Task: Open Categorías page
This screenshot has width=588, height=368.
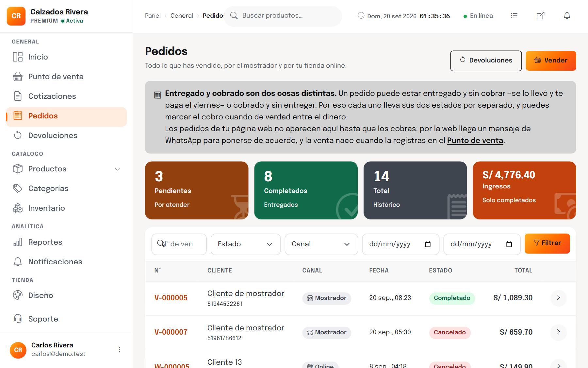Action: point(66,188)
